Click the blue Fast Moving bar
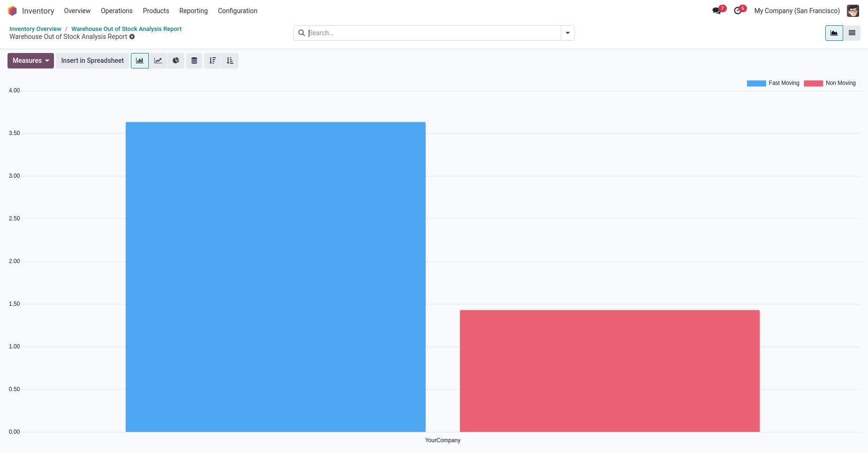Screen dimensions: 868x453 click(x=275, y=277)
